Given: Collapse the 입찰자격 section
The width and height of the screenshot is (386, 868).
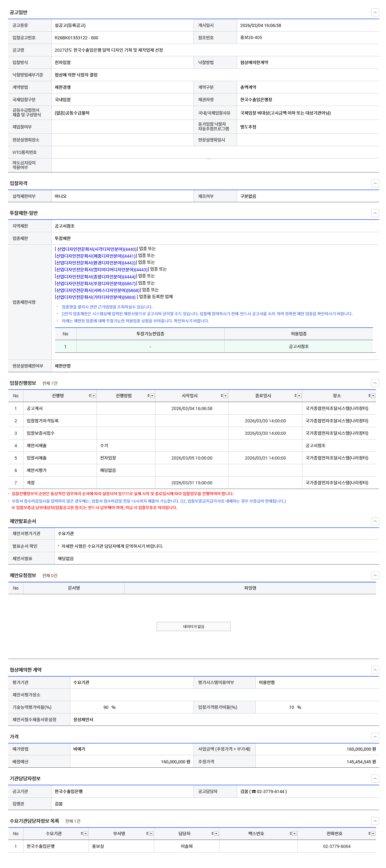Looking at the screenshot, I should pyautogui.click(x=375, y=183).
